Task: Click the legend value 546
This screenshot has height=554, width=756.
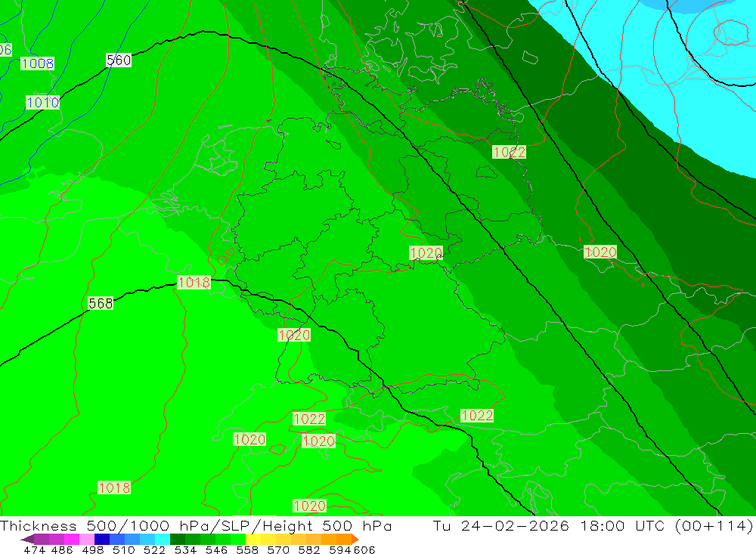Action: [x=216, y=549]
